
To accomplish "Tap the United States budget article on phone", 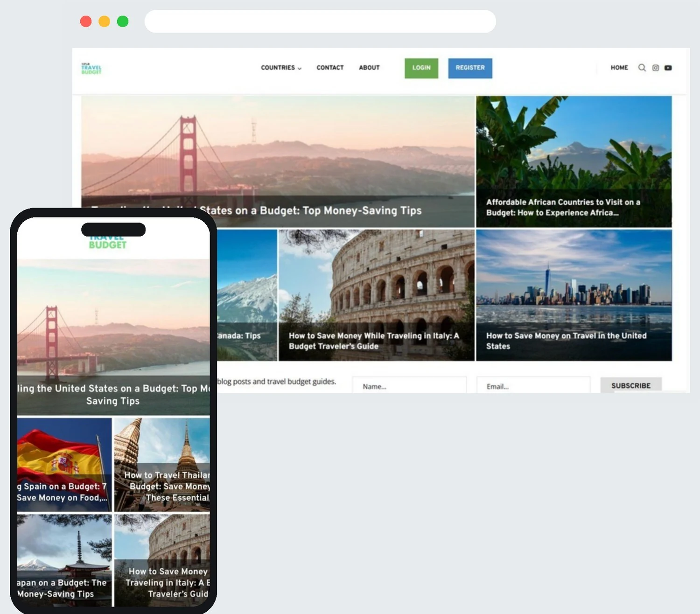I will click(113, 337).
